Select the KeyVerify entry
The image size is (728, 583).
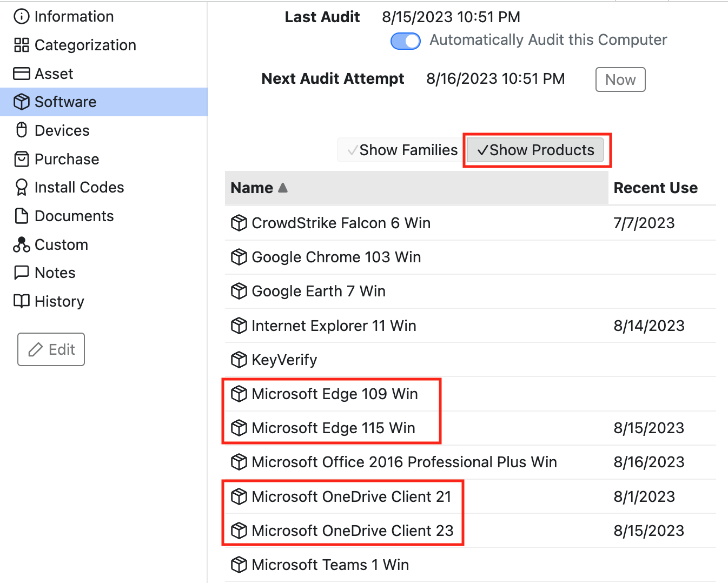[x=471, y=360]
